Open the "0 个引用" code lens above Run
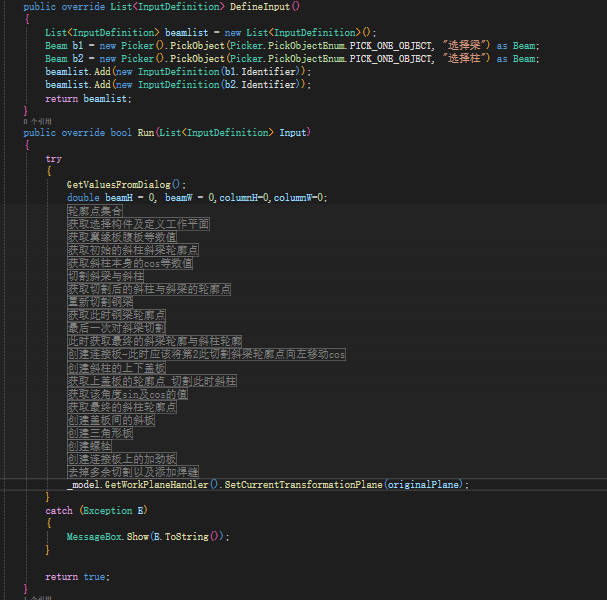 tap(37, 122)
